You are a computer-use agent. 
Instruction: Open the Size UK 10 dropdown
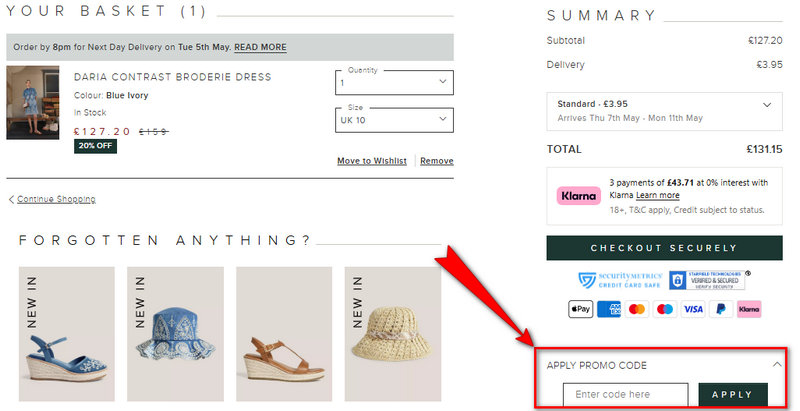pos(394,120)
